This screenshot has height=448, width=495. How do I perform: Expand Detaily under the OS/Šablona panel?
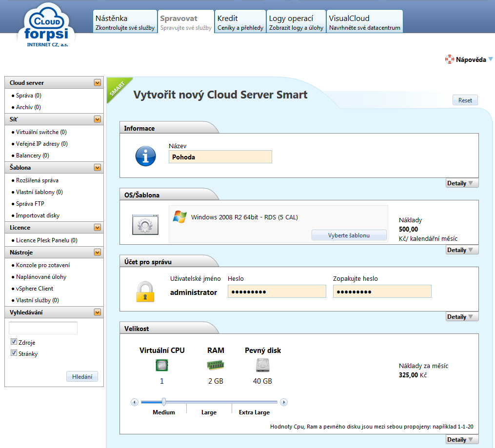[x=461, y=250]
